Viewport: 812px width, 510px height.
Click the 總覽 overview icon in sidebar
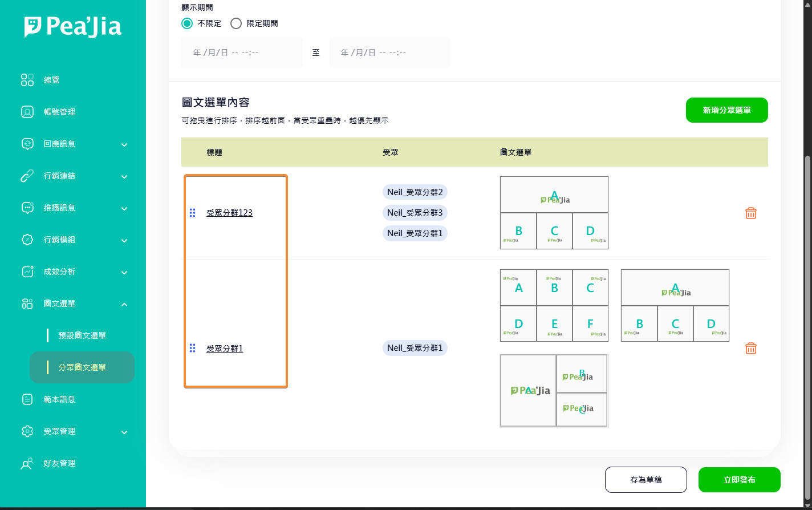(x=27, y=80)
